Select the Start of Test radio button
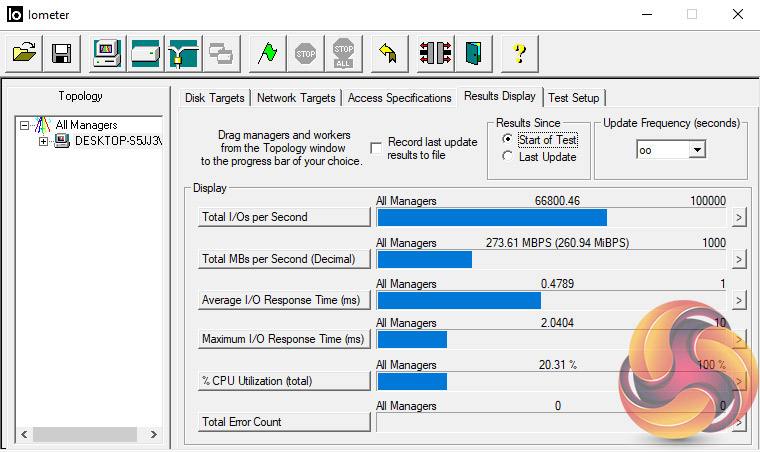The width and height of the screenshot is (760, 452). point(507,139)
